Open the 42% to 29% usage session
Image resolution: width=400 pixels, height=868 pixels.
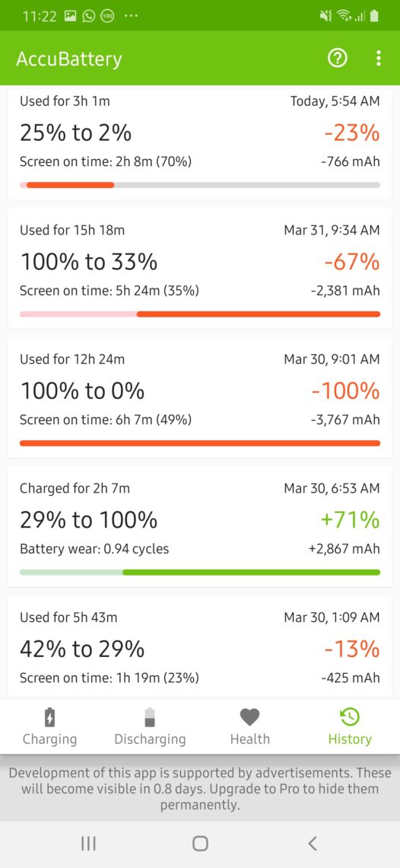[x=200, y=646]
